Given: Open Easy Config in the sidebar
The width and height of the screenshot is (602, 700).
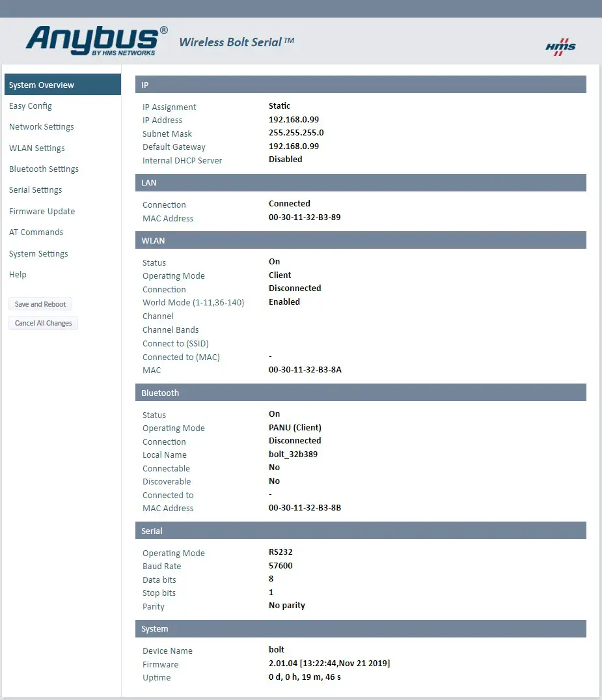Looking at the screenshot, I should point(31,106).
